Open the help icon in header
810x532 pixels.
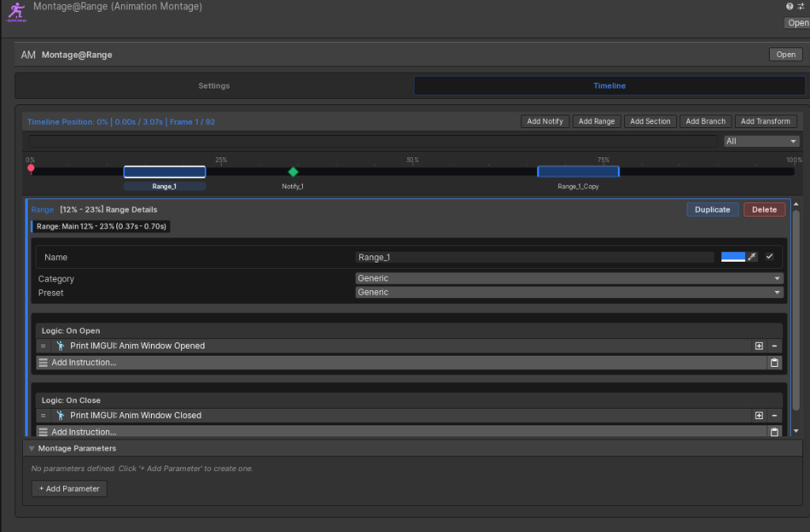(789, 6)
